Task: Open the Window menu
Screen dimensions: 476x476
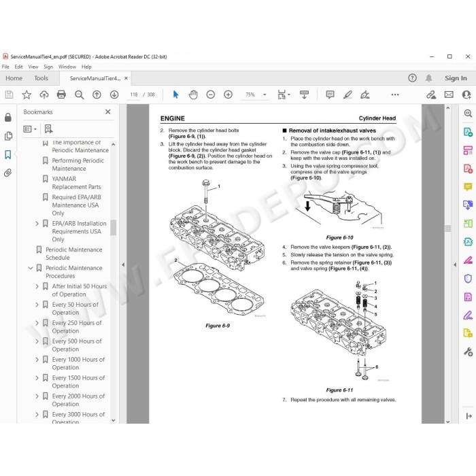Action: (x=67, y=67)
